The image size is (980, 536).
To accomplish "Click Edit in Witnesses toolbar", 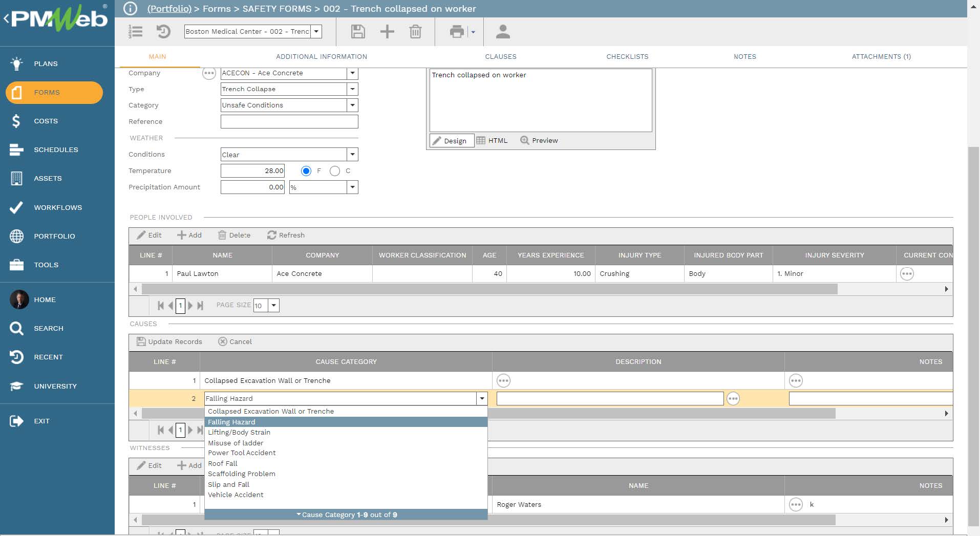I will pyautogui.click(x=149, y=465).
